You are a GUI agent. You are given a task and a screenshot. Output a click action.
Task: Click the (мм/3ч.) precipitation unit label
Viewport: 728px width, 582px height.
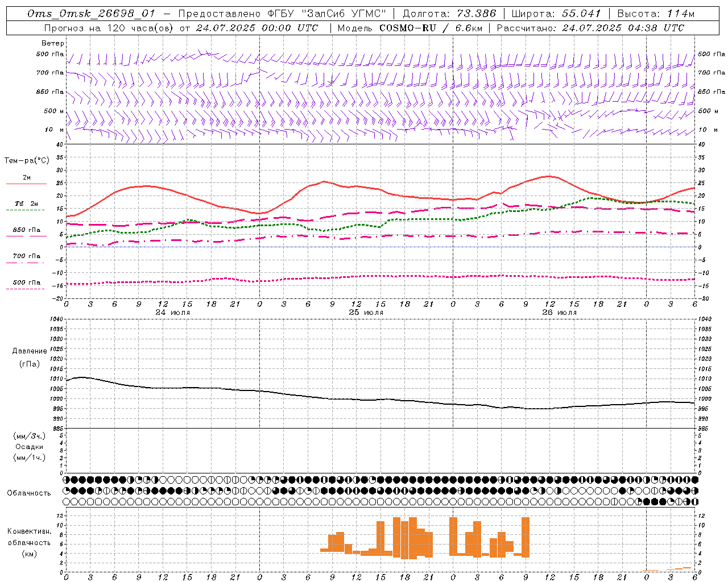(29, 436)
